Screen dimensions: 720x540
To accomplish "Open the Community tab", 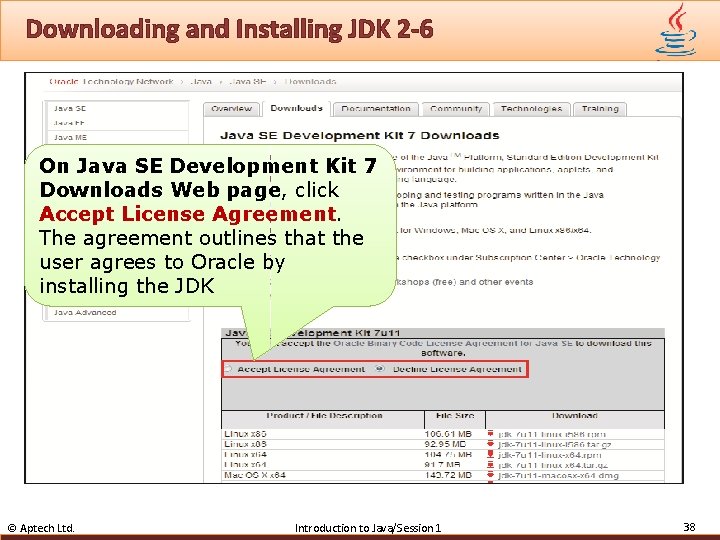I will pyautogui.click(x=456, y=109).
